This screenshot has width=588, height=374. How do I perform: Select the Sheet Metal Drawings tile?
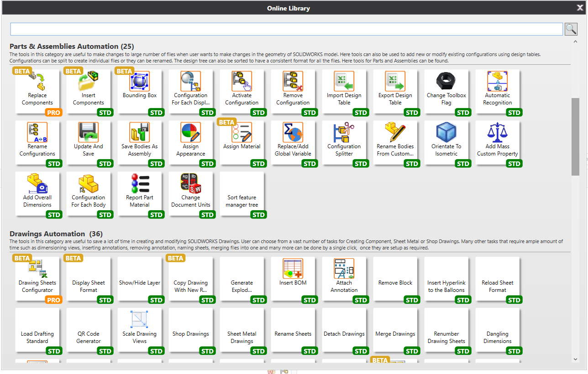[x=242, y=330]
